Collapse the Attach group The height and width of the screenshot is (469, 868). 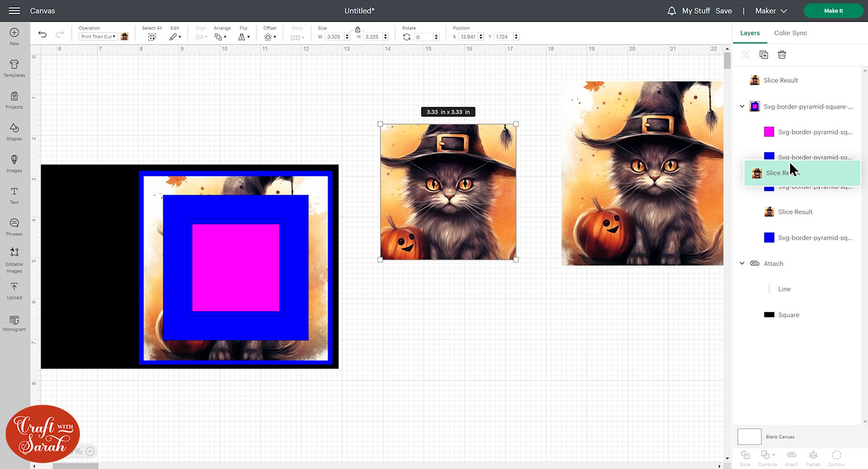point(742,263)
